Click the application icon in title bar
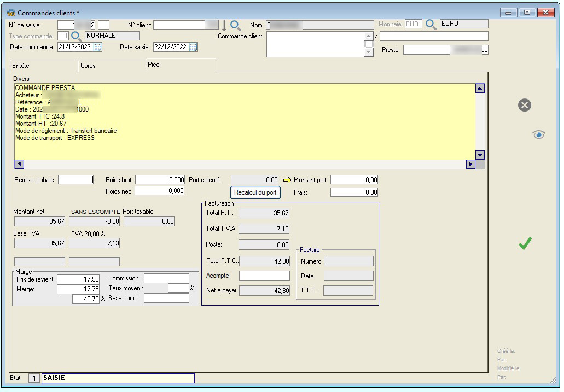Image resolution: width=564 pixels, height=392 pixels. pos(11,13)
